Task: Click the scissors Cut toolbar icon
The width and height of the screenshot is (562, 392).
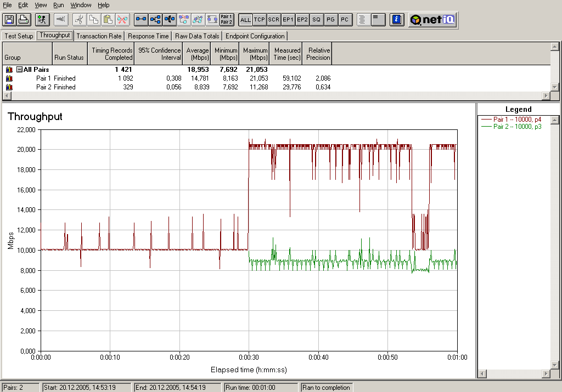Action: point(80,20)
